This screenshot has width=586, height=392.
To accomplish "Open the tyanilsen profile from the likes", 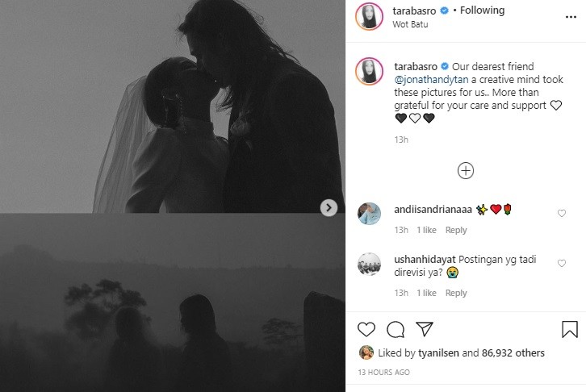I will click(x=438, y=352).
